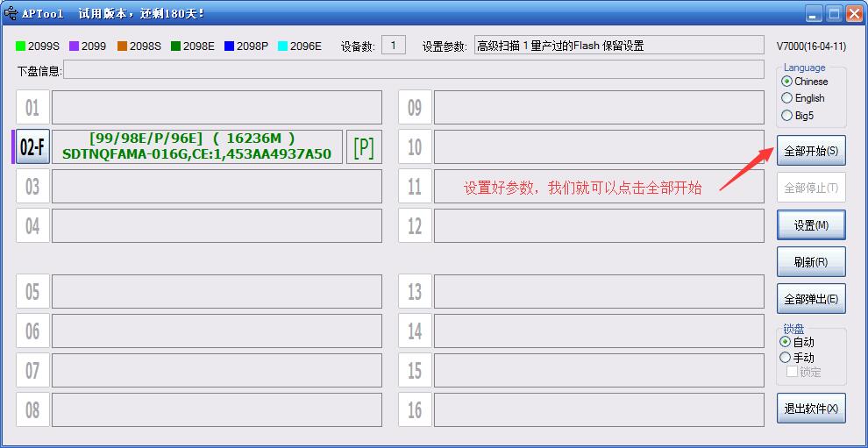Refresh device list with 刷新(R)

click(811, 262)
